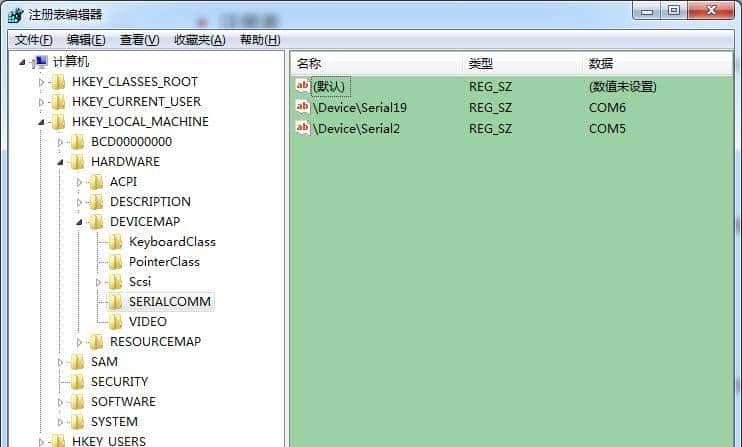
Task: Expand the DESCRIPTION node
Action: click(x=79, y=202)
